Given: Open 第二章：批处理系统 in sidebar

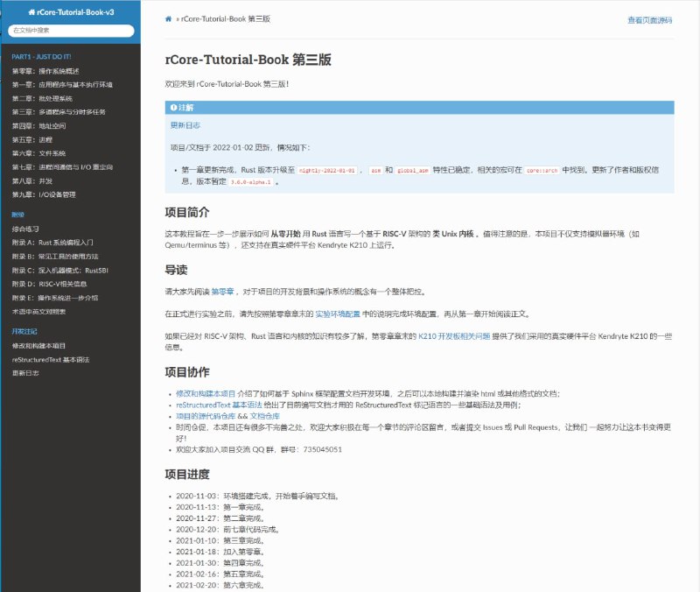Looking at the screenshot, I should point(42,98).
